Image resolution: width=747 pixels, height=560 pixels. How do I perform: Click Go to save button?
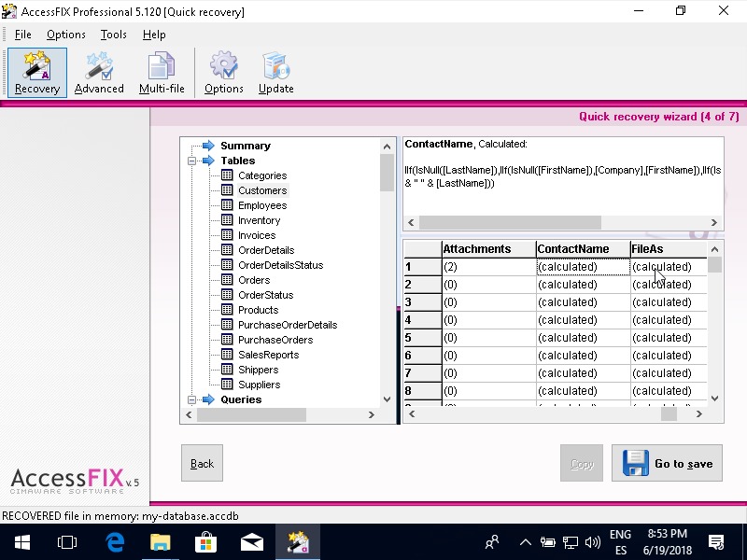pyautogui.click(x=667, y=463)
